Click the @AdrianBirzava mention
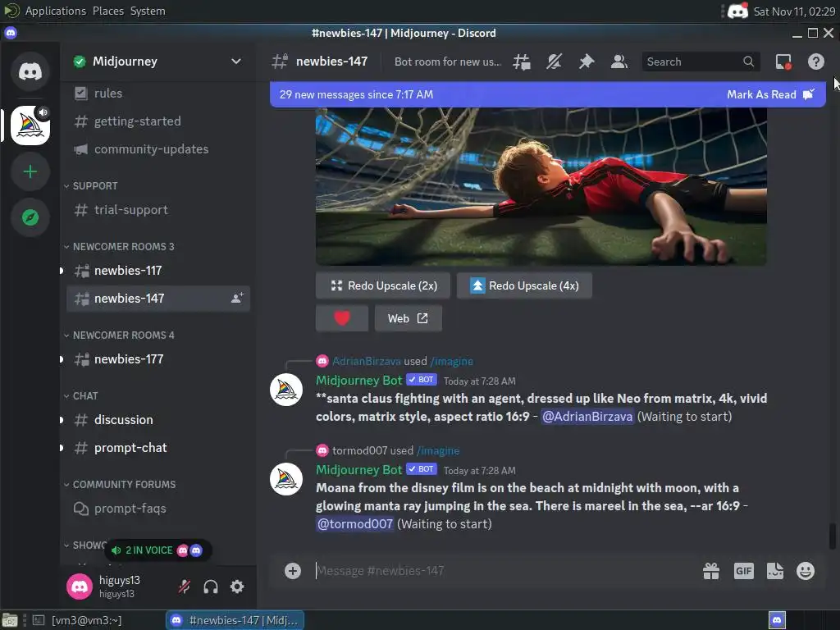The image size is (840, 630). coord(587,416)
